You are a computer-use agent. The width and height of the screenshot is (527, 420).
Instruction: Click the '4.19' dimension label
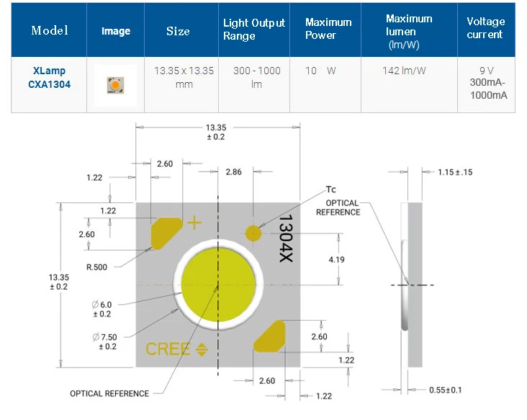[336, 259]
